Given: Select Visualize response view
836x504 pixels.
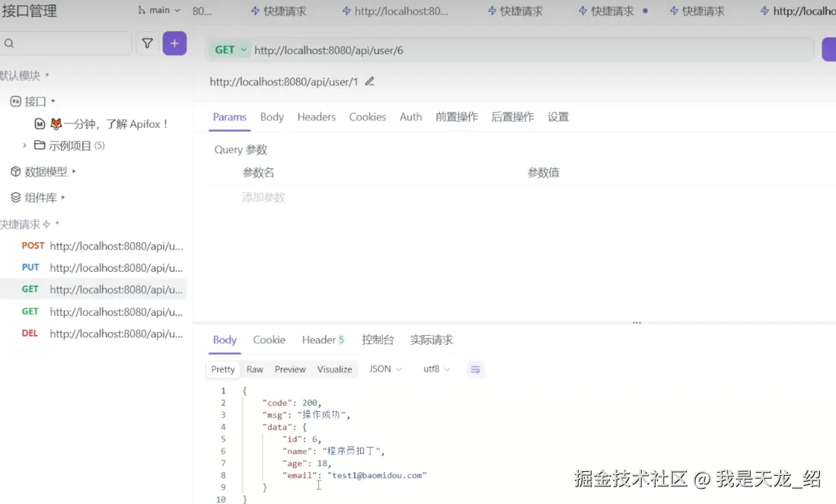Looking at the screenshot, I should (x=334, y=369).
